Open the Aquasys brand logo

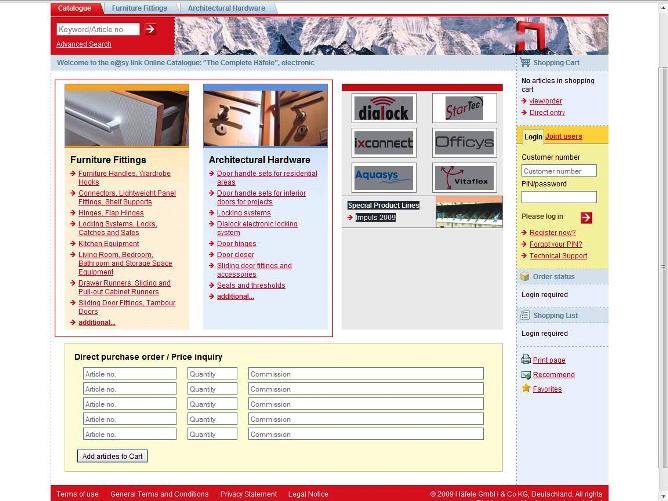(x=384, y=177)
